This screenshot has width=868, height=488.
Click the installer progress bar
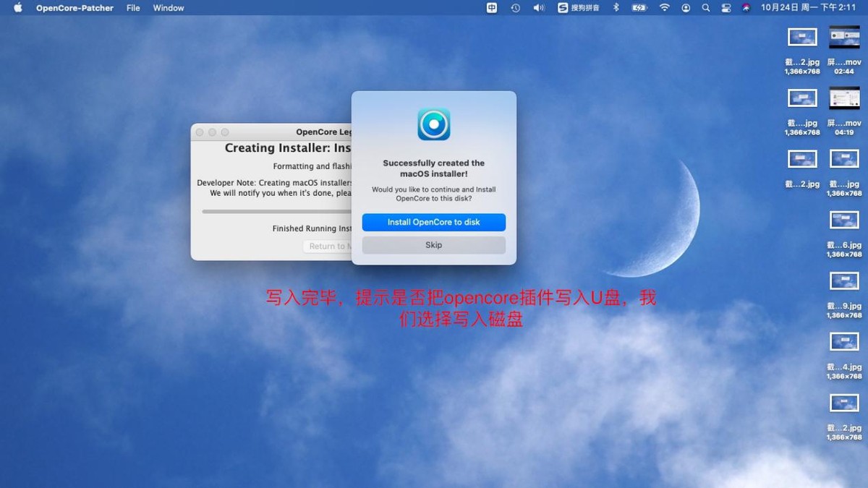(275, 211)
